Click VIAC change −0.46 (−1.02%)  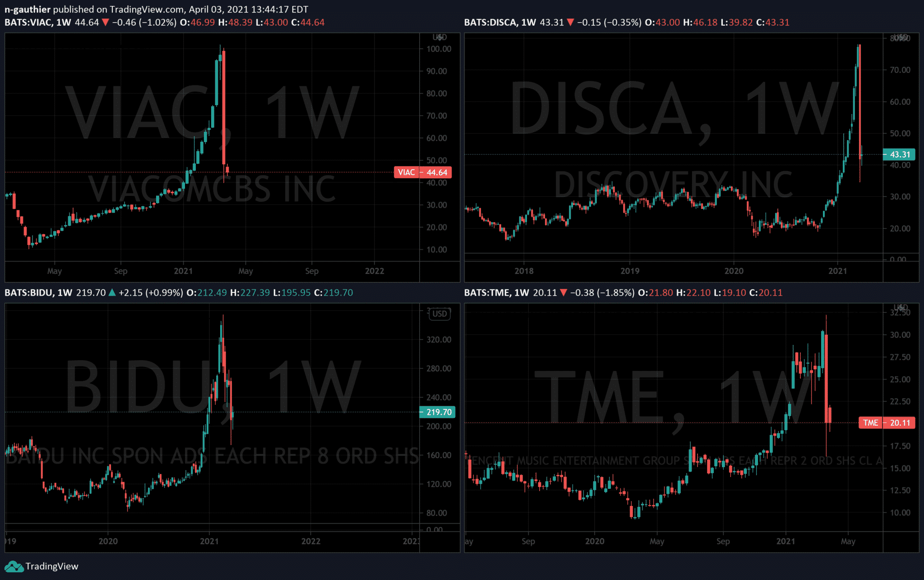pyautogui.click(x=144, y=23)
